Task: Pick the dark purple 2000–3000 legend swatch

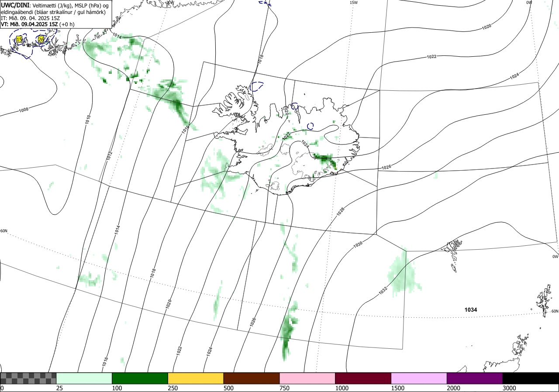Action: pyautogui.click(x=475, y=378)
